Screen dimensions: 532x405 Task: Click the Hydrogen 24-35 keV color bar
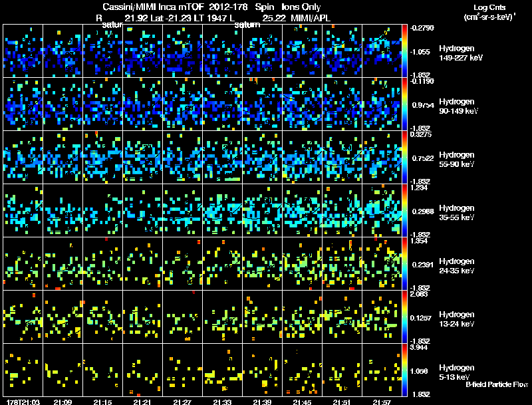tap(404, 263)
